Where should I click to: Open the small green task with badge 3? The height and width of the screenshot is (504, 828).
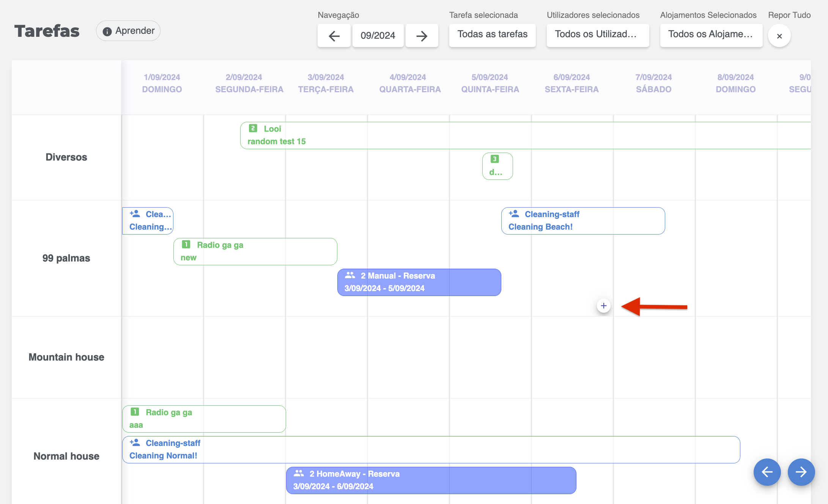coord(497,166)
